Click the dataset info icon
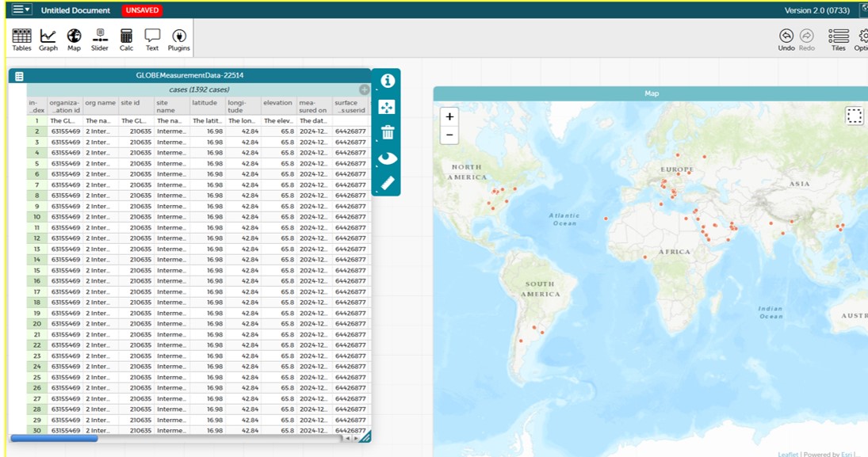 388,81
